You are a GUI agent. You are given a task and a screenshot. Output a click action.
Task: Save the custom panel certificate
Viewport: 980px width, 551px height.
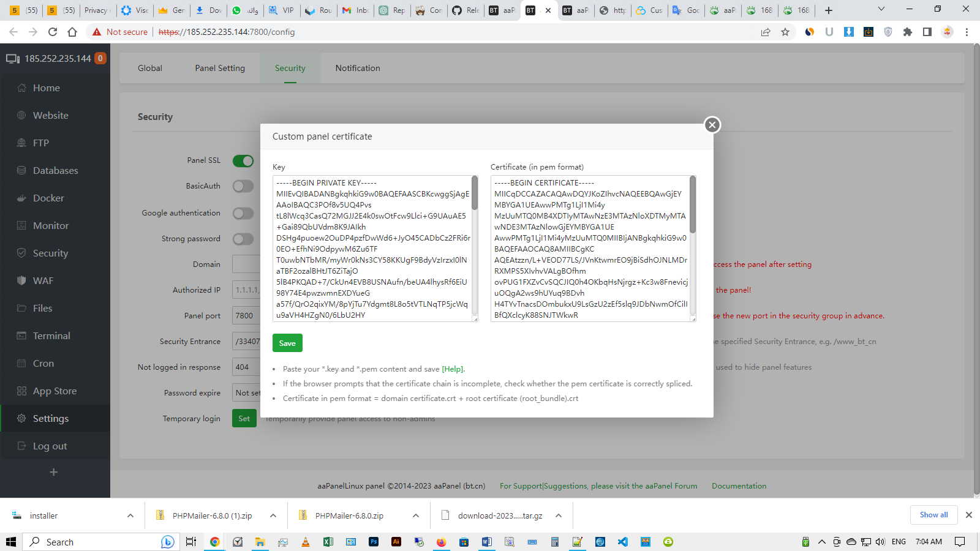pos(287,343)
